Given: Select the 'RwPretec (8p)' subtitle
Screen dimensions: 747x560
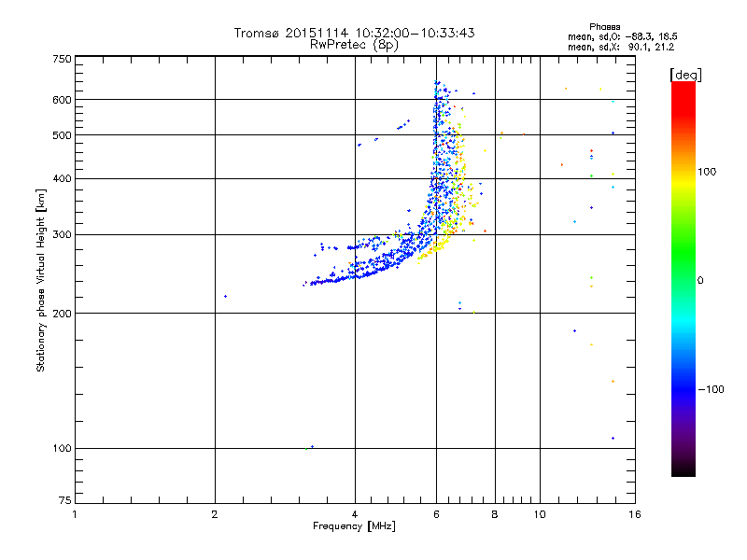Looking at the screenshot, I should coord(354,45).
